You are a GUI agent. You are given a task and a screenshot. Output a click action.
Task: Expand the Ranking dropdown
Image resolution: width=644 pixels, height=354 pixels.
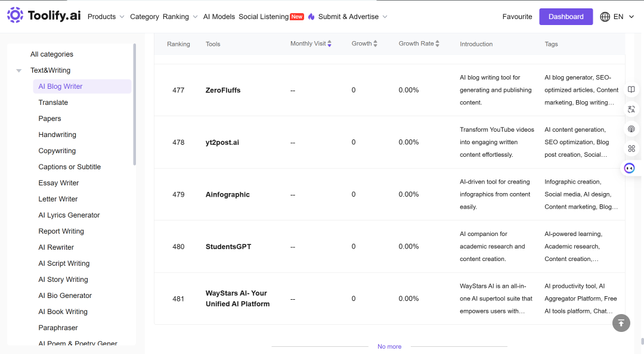point(180,17)
